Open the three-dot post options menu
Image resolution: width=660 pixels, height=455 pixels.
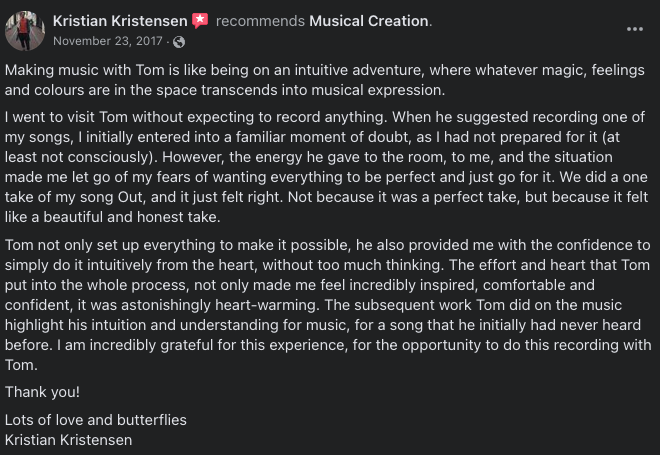click(x=635, y=29)
